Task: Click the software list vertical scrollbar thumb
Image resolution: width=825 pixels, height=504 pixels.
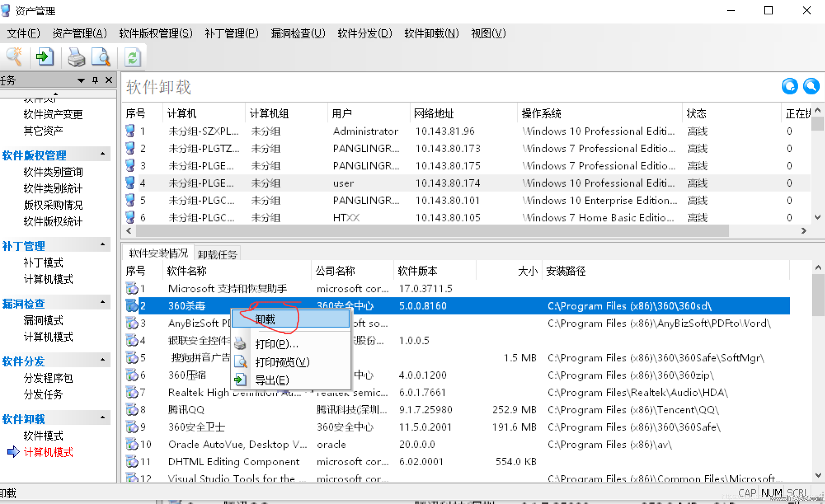Action: pos(818,295)
